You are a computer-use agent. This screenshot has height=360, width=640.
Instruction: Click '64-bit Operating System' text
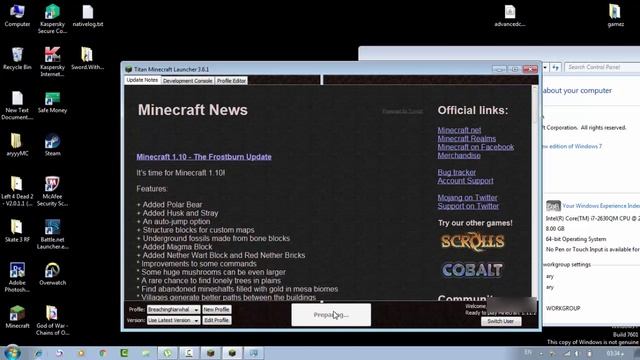[576, 239]
